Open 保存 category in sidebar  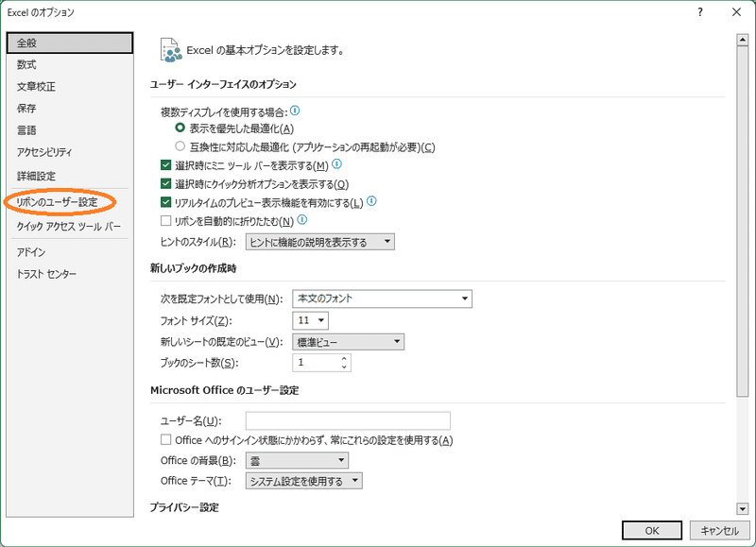pyautogui.click(x=70, y=109)
